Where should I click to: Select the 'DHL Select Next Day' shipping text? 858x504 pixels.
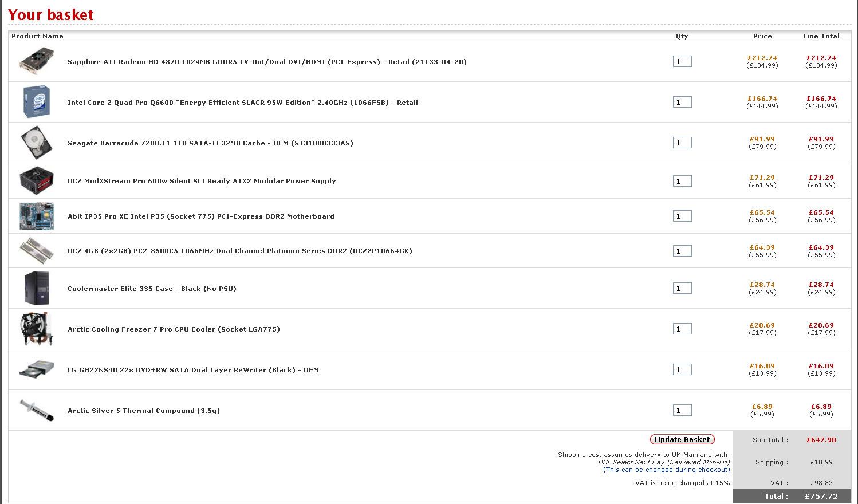click(664, 462)
